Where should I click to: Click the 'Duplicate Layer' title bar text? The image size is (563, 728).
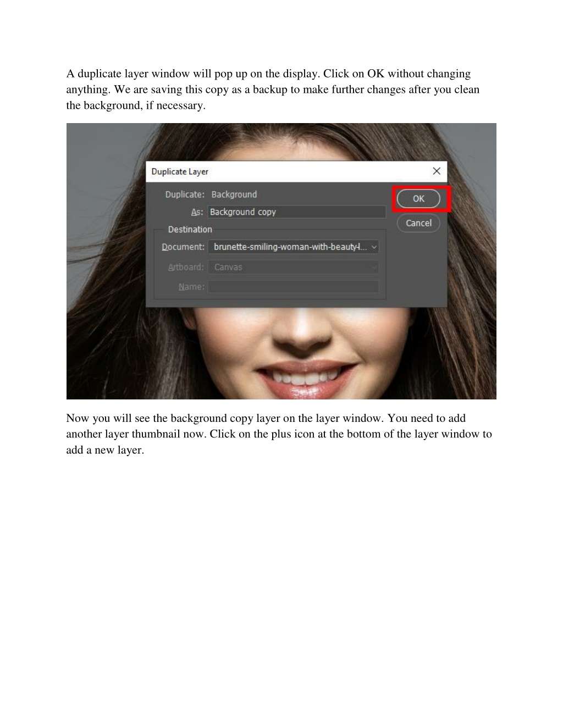[x=180, y=171]
